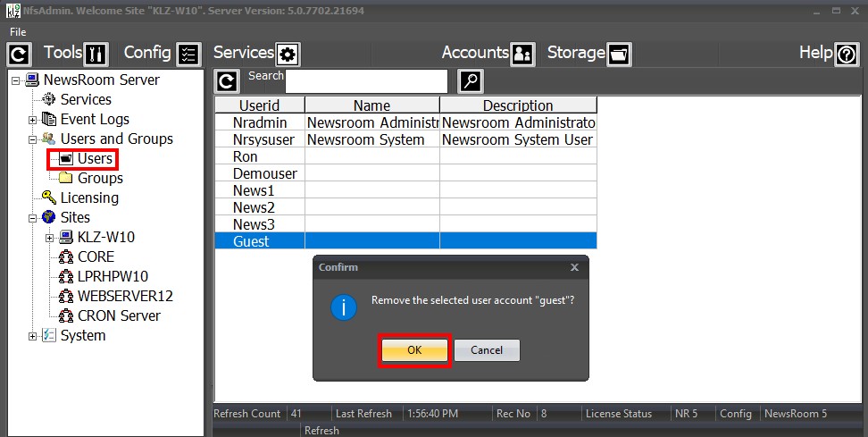
Task: Open the Config toolbar menu label
Action: coord(147,53)
